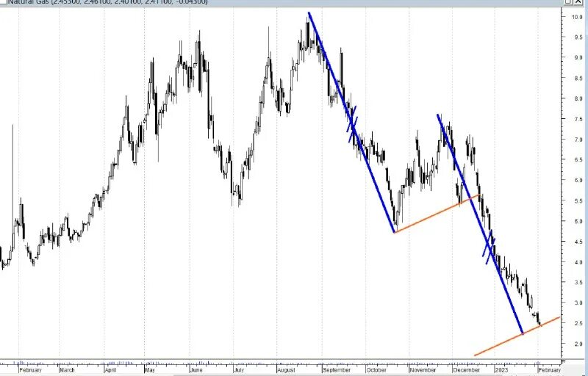
Task: Click the 3.5 price axis label
Action: pyautogui.click(x=578, y=283)
